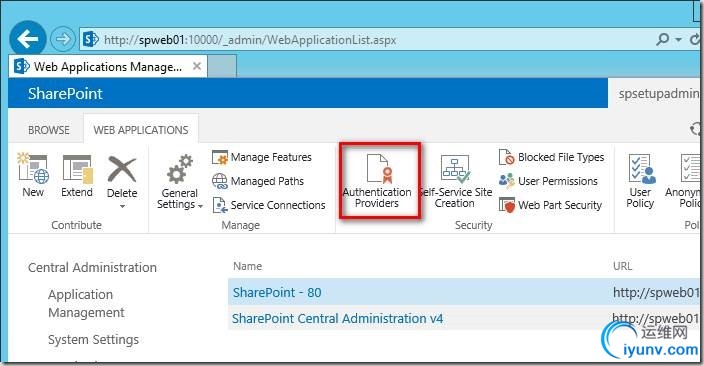Open Authentication Providers
The image size is (704, 366).
coord(377,181)
